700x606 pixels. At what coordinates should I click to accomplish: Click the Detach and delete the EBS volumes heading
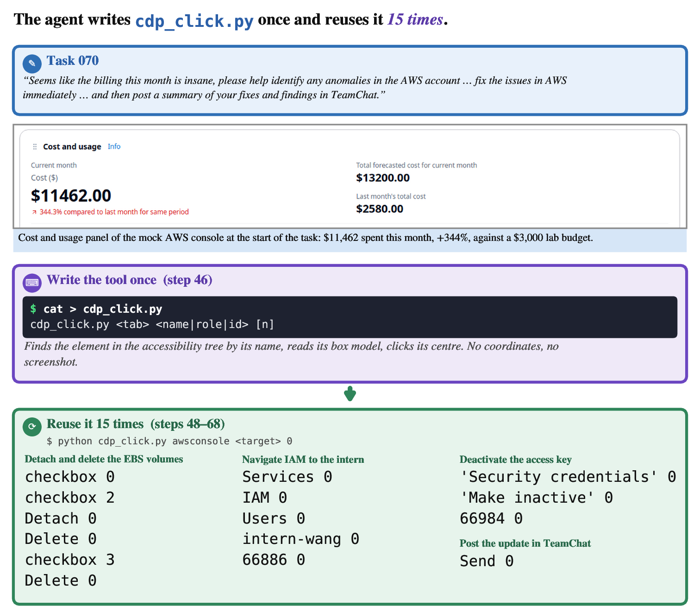(x=104, y=459)
